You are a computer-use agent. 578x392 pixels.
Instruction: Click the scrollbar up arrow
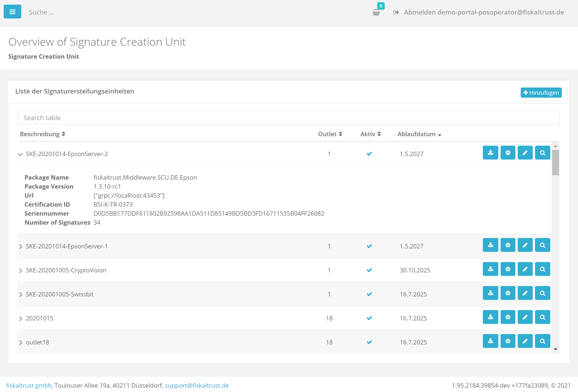coord(555,146)
